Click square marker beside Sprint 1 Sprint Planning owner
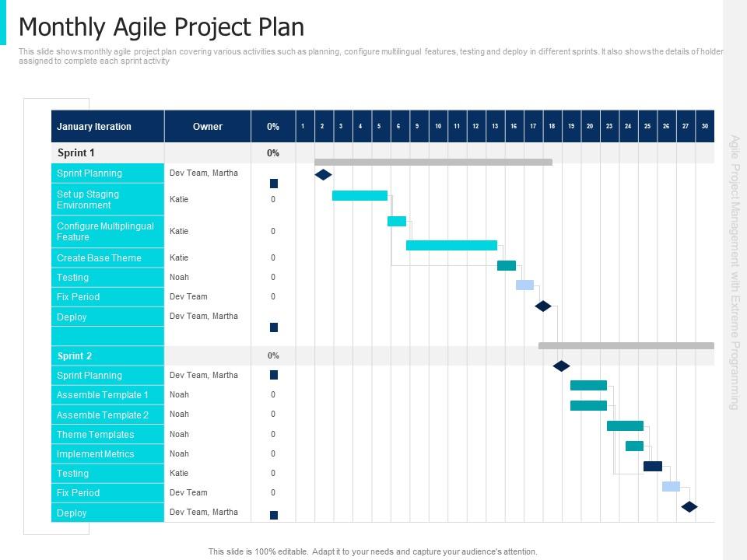 click(274, 184)
